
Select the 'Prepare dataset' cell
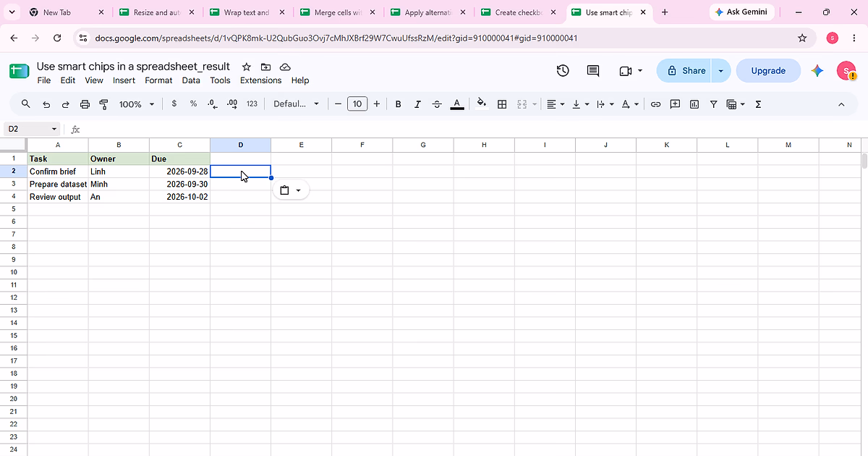tap(59, 185)
